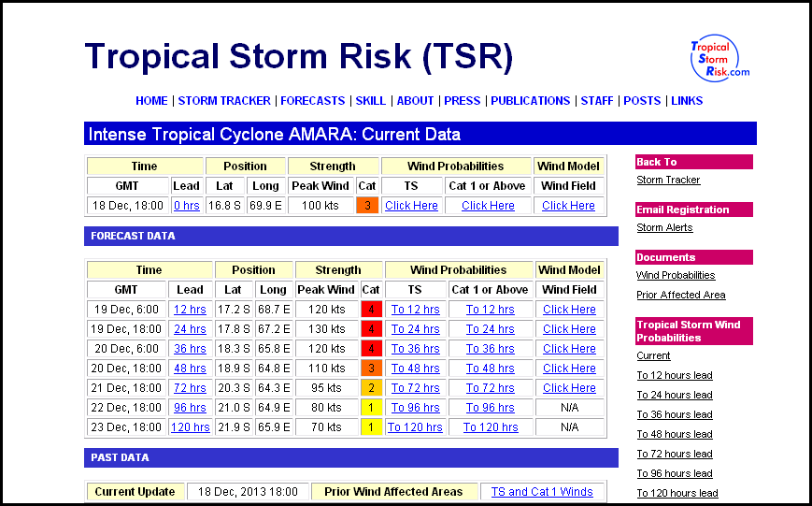Image resolution: width=812 pixels, height=506 pixels.
Task: Open sidebar To 72 hours lead link
Action: point(675,455)
